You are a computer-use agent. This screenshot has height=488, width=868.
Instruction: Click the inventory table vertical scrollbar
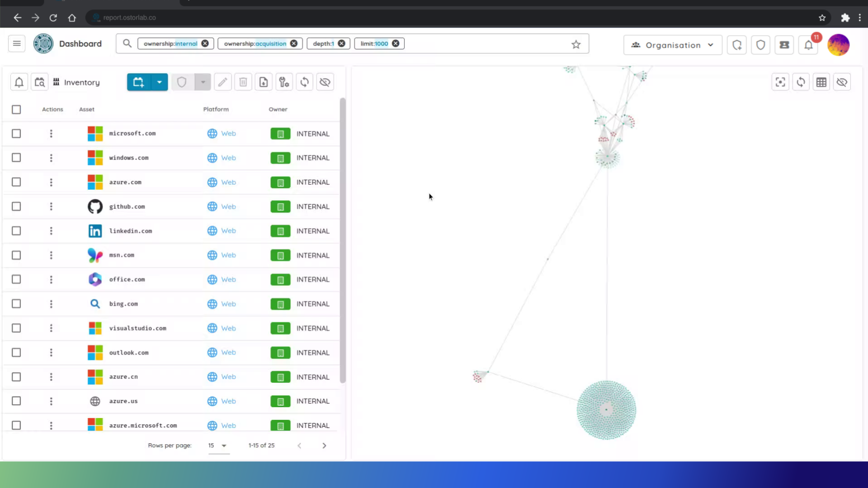343,239
